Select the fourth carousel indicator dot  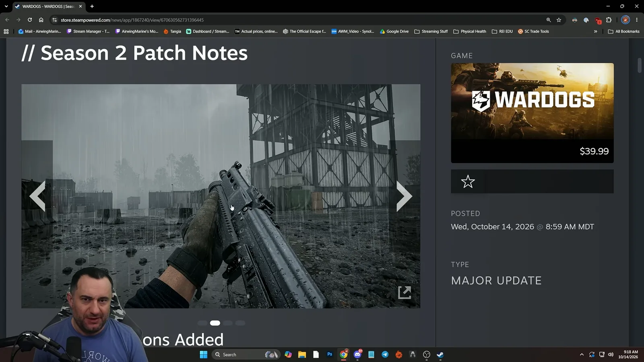point(240,323)
